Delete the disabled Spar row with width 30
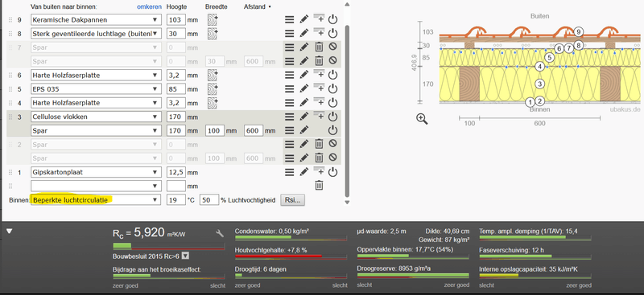 pos(319,61)
